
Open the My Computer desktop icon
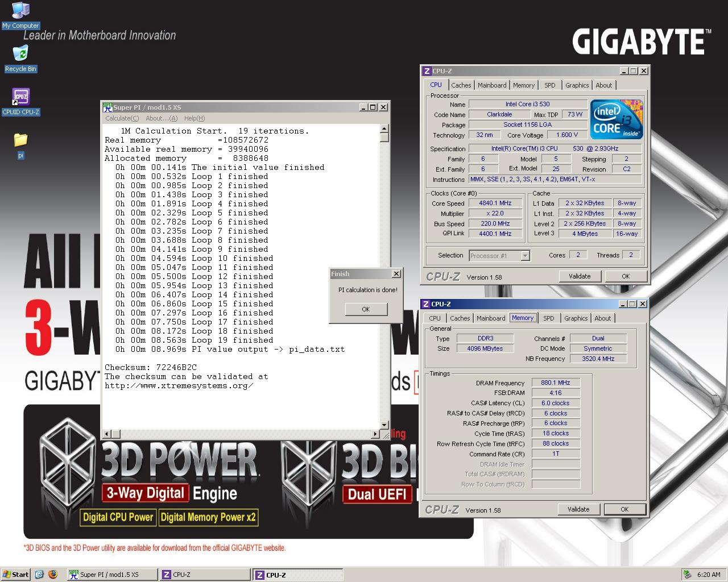click(x=20, y=10)
